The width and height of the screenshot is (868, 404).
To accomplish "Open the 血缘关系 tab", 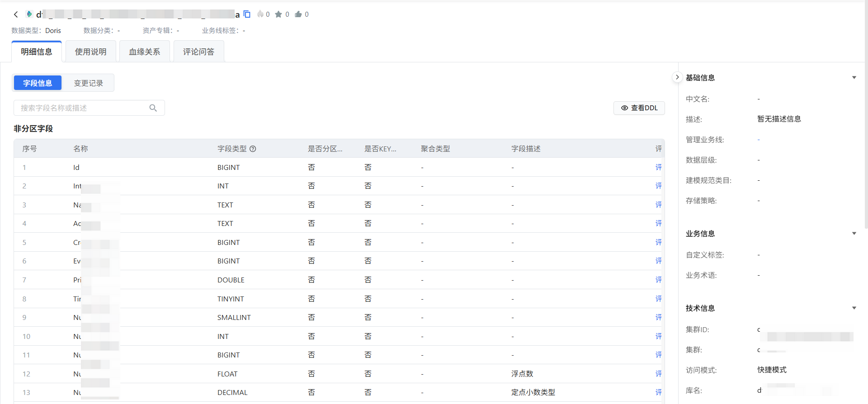I will click(x=145, y=52).
